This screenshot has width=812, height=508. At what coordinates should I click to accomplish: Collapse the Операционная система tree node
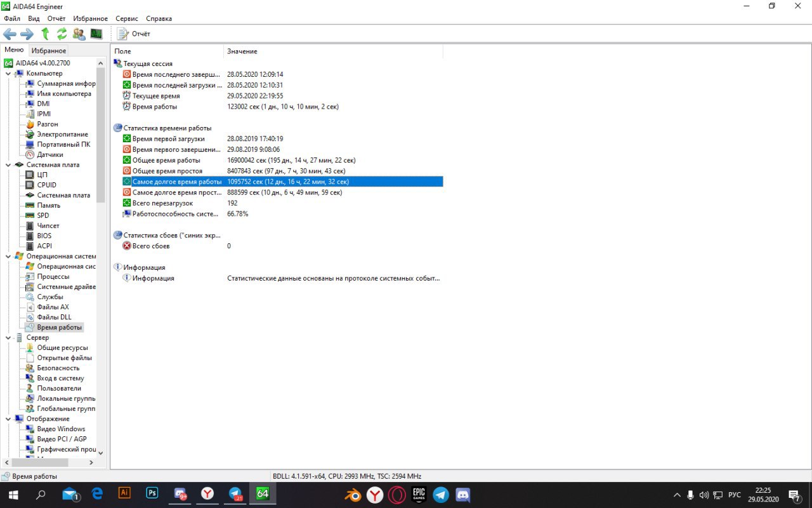[8, 257]
